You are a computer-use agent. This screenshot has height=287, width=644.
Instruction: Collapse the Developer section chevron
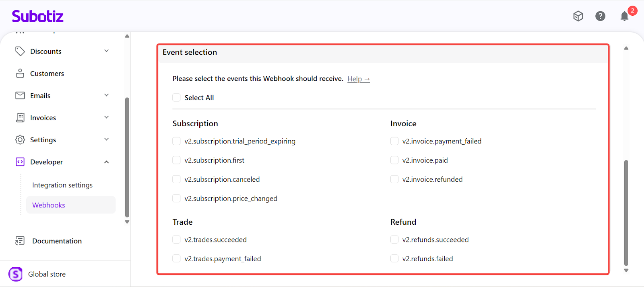pos(107,162)
